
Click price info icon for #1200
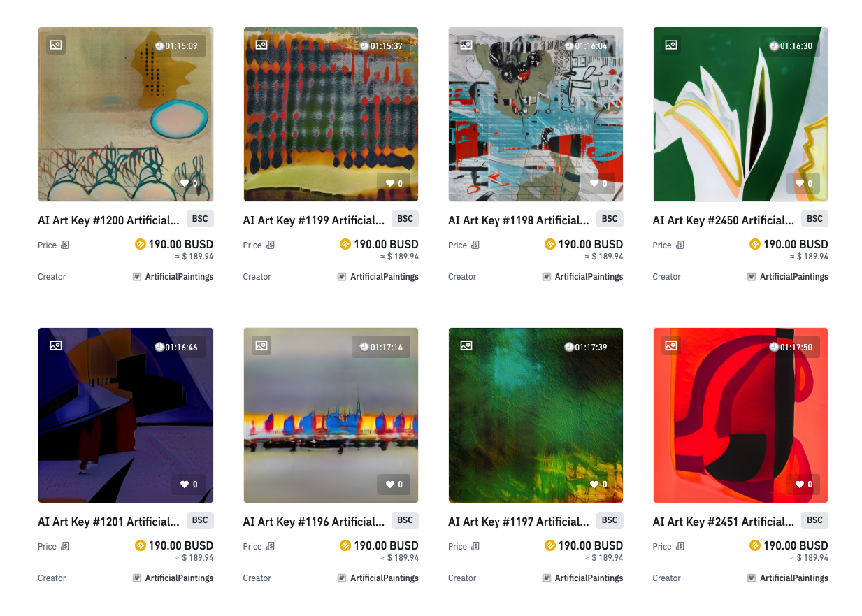[x=65, y=245]
